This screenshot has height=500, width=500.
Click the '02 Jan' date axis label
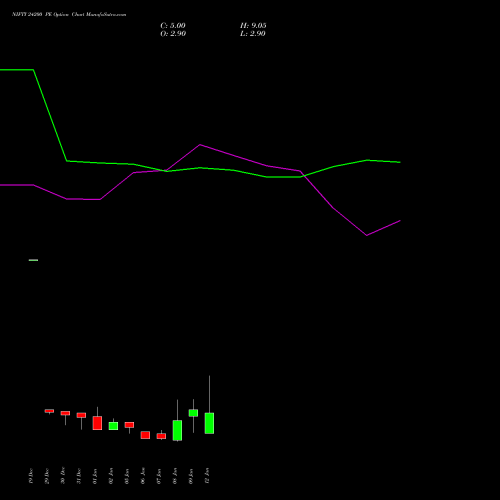(111, 476)
